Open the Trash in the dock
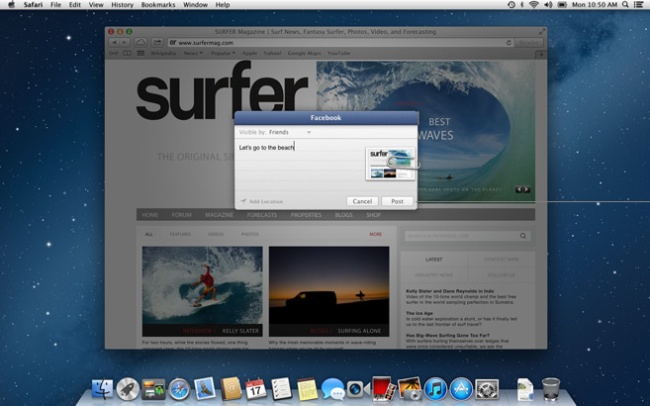 (551, 388)
